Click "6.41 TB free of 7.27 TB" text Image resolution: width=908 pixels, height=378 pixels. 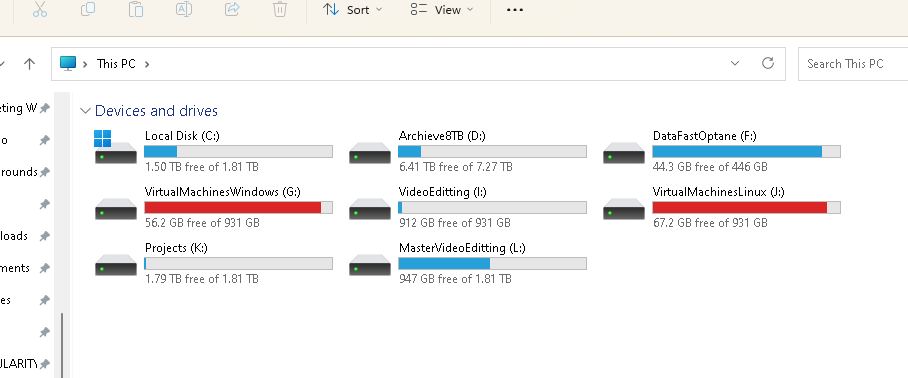[455, 167]
